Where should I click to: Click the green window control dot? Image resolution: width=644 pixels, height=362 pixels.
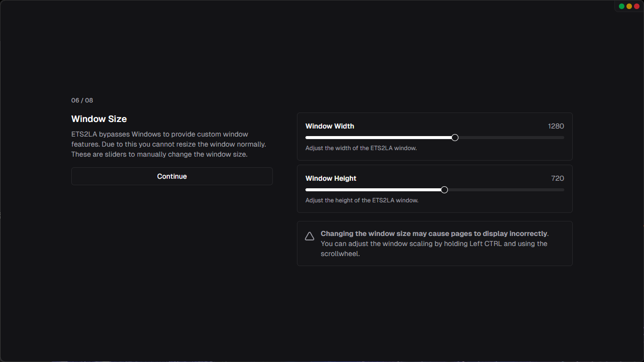tap(622, 7)
